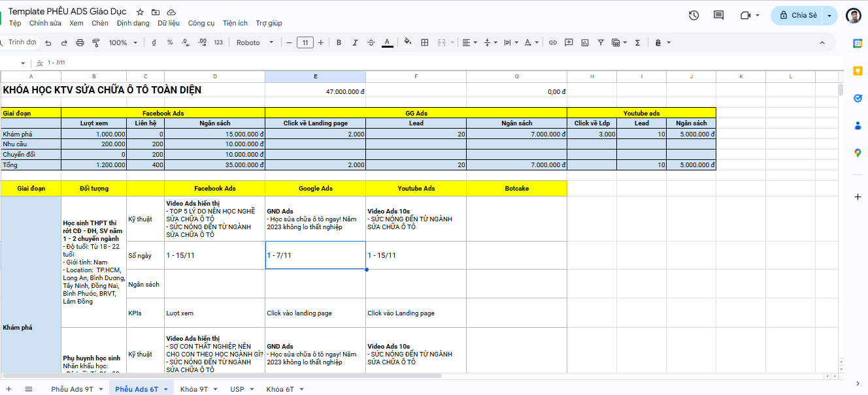
Task: Open Google Tasks side panel
Action: coord(858,98)
